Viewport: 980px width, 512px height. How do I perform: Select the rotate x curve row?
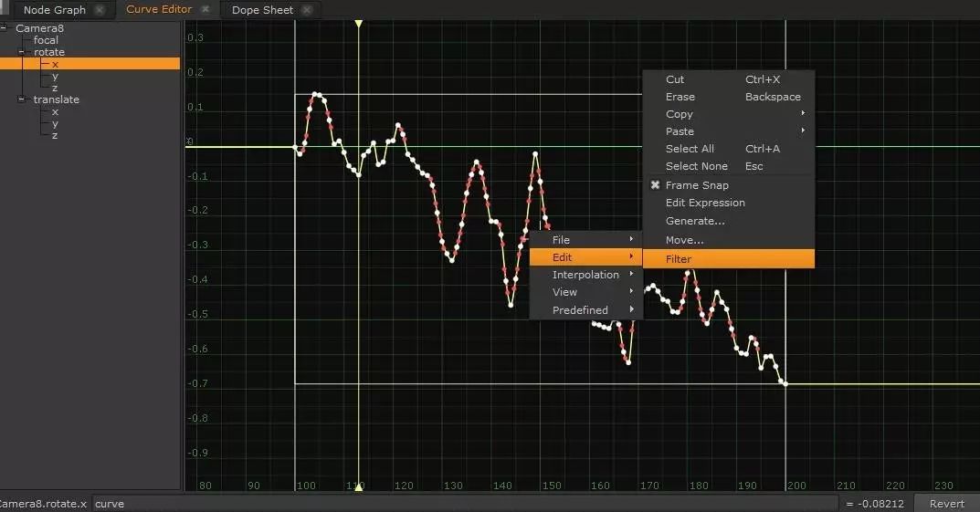(90, 64)
